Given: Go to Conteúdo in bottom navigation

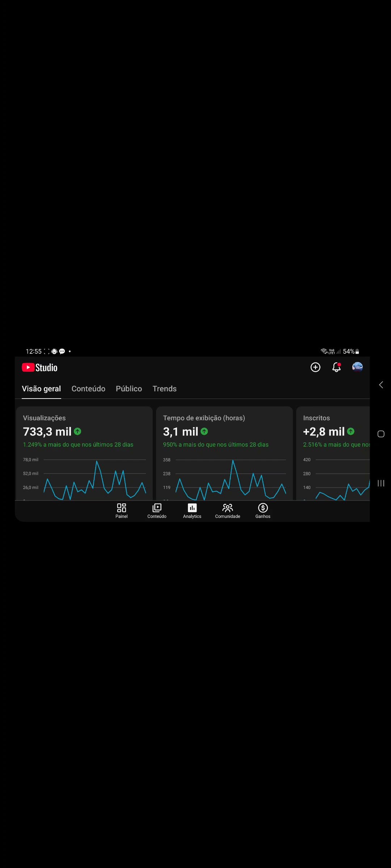Looking at the screenshot, I should pyautogui.click(x=157, y=511).
